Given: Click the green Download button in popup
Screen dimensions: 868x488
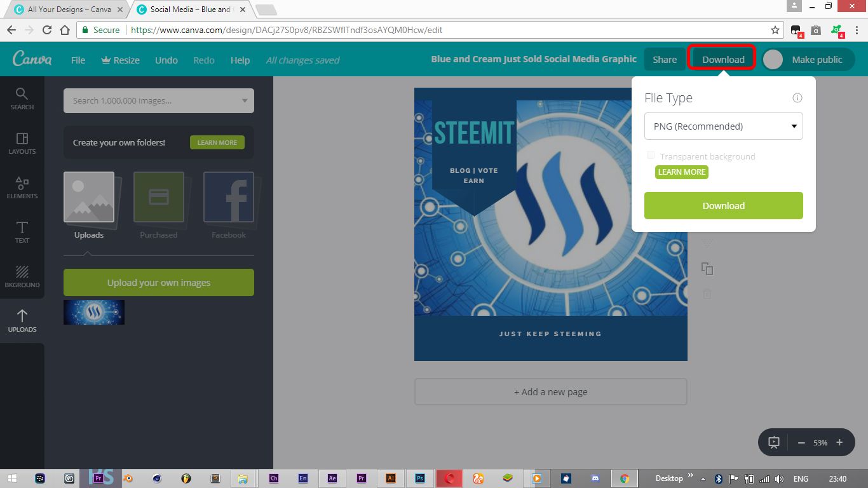Looking at the screenshot, I should [x=724, y=205].
